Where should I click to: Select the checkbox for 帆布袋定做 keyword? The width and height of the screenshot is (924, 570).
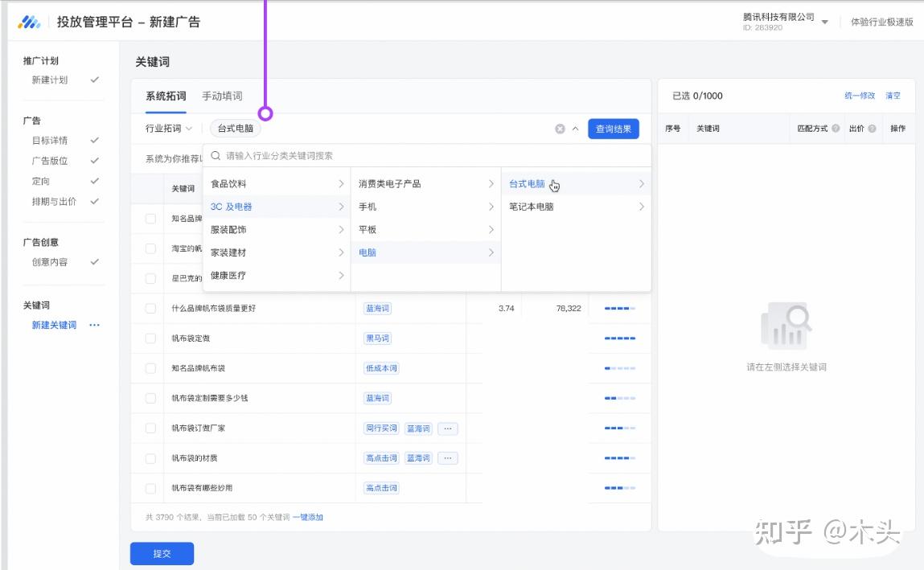coord(150,338)
